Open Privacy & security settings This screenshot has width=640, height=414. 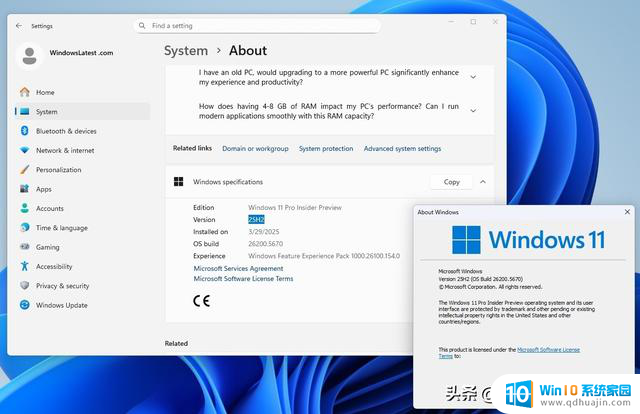[x=82, y=286]
